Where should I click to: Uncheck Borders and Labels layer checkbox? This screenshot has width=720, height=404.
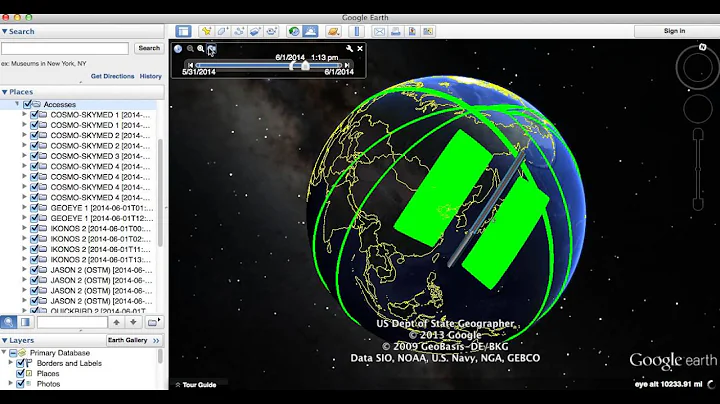[20, 363]
